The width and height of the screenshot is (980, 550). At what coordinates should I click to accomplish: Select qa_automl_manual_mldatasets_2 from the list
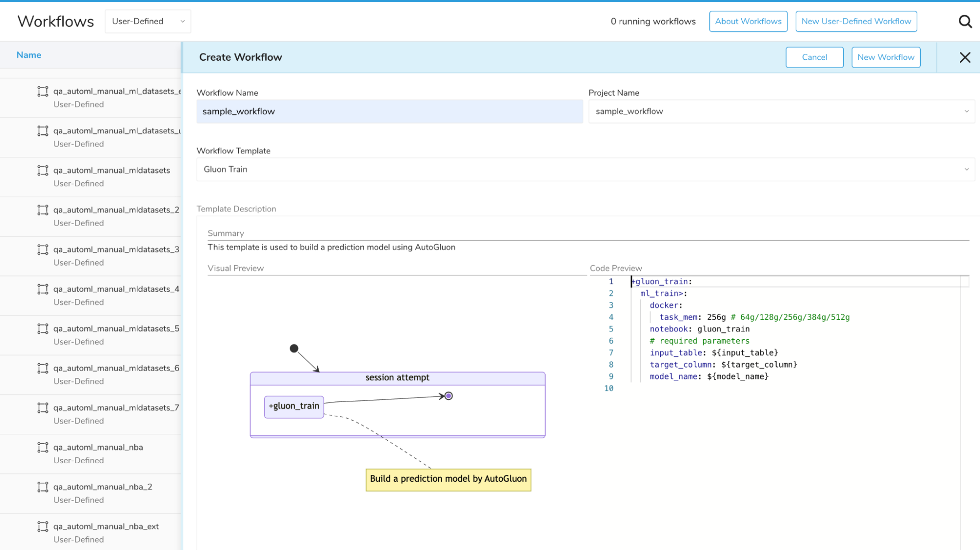(x=116, y=210)
